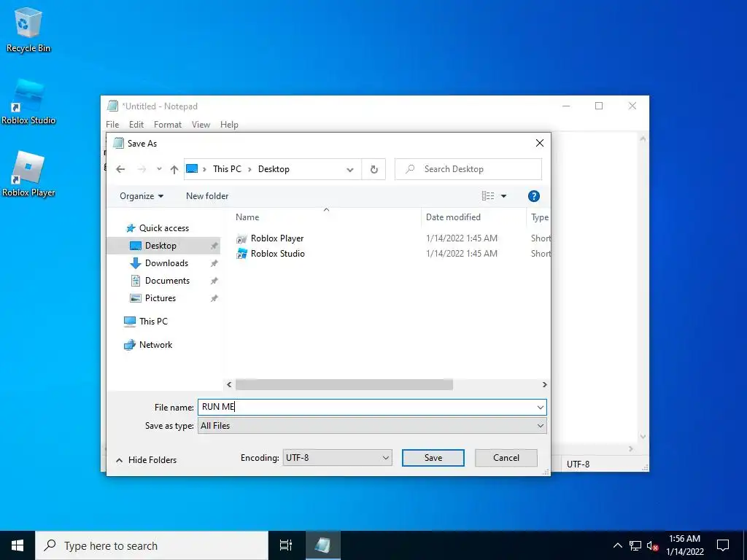Open the Organize dropdown menu
The height and width of the screenshot is (560, 747).
coord(142,196)
